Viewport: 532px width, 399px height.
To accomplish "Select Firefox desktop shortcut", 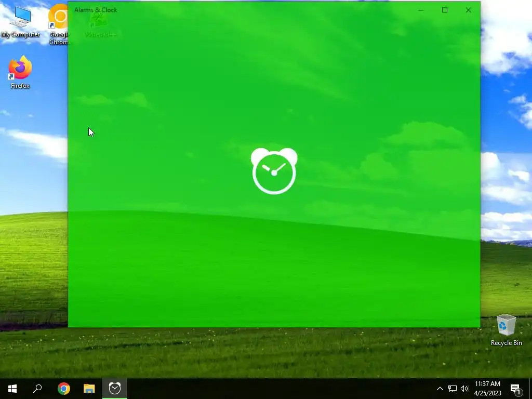I will click(20, 72).
